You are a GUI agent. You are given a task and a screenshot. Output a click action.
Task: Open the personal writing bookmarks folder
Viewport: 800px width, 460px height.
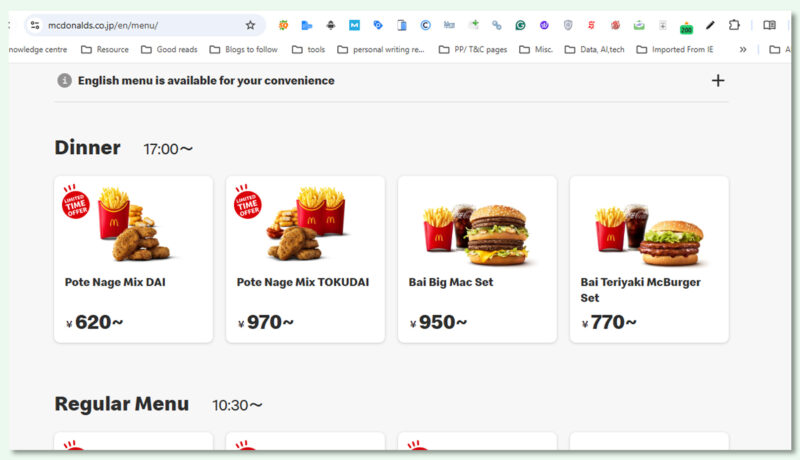tap(381, 49)
